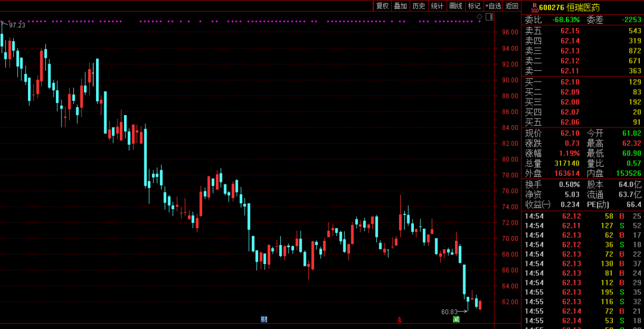Add stock via +自选 button
Screen dimensions: 644x329
tap(493, 6)
